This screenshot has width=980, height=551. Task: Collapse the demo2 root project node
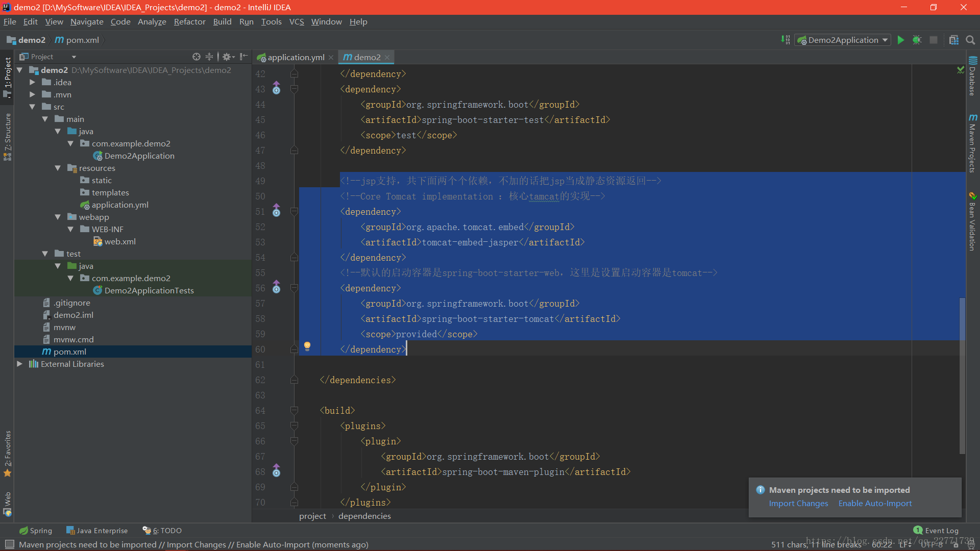[x=19, y=70]
